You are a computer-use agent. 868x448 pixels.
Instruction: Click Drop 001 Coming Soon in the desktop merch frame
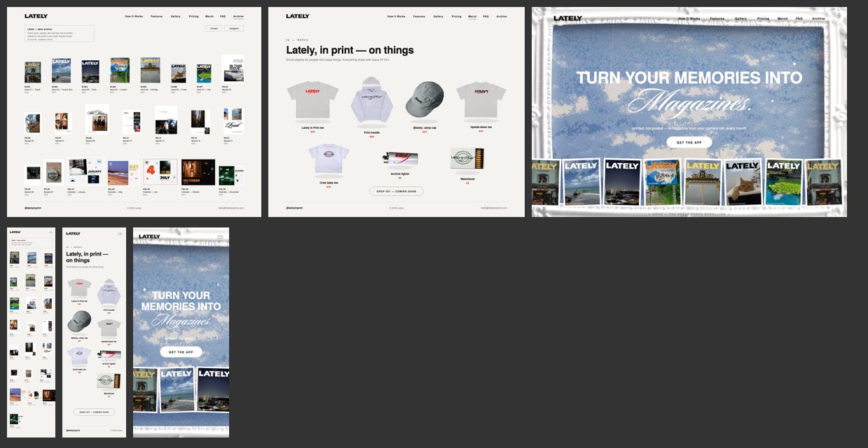tap(396, 191)
